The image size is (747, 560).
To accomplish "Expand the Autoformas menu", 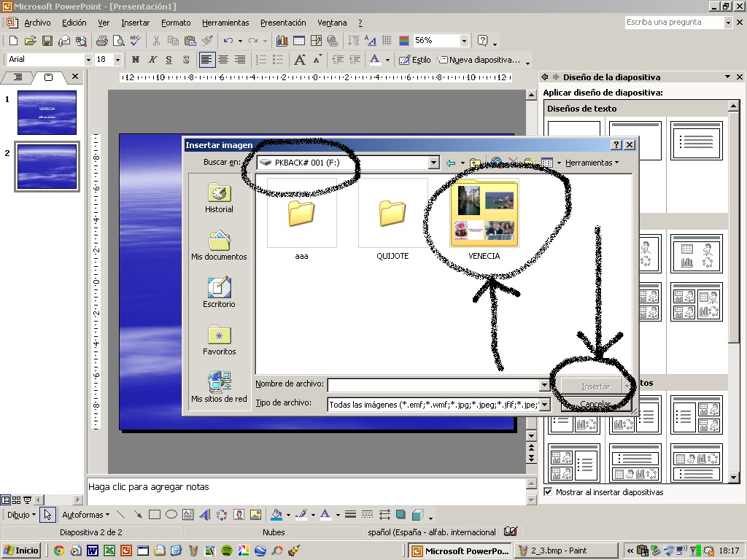I will tap(86, 515).
